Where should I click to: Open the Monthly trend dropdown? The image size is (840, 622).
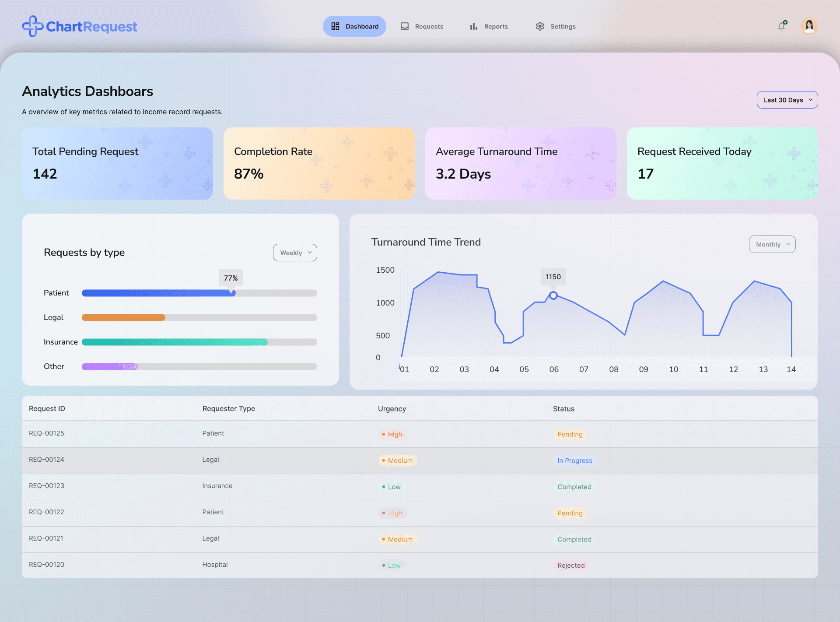point(772,244)
